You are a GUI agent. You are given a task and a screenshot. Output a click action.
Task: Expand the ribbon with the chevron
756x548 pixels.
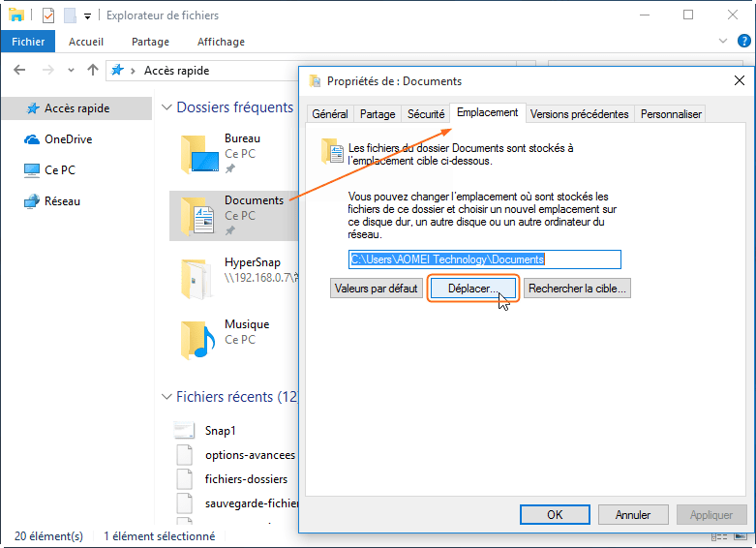pyautogui.click(x=723, y=41)
